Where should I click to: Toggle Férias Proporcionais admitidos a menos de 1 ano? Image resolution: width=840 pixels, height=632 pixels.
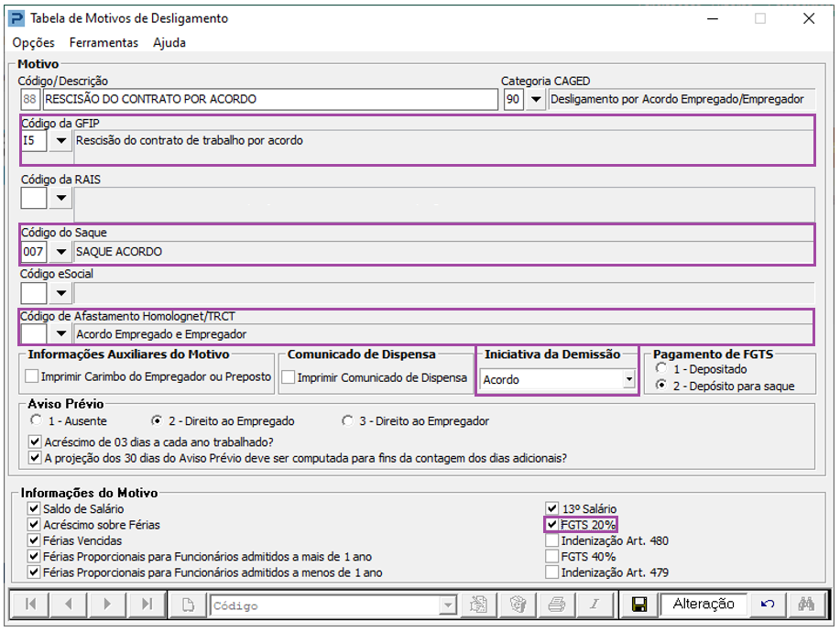pos(34,572)
